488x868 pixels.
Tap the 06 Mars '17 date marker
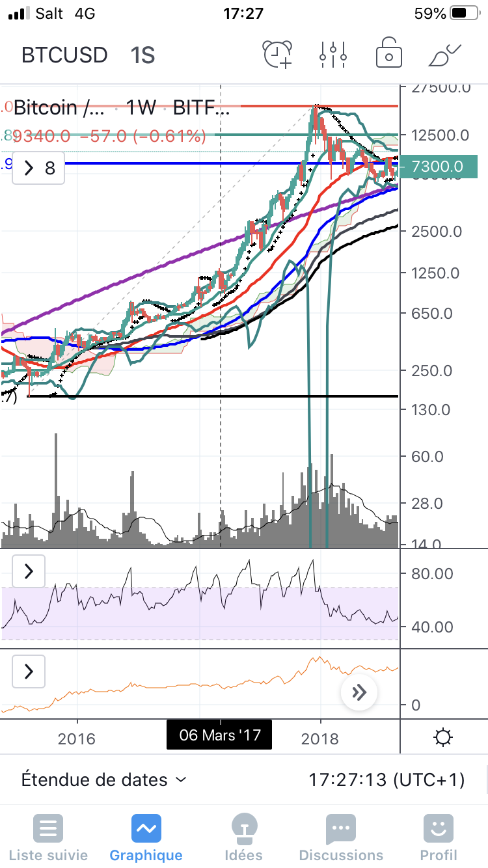pos(219,735)
